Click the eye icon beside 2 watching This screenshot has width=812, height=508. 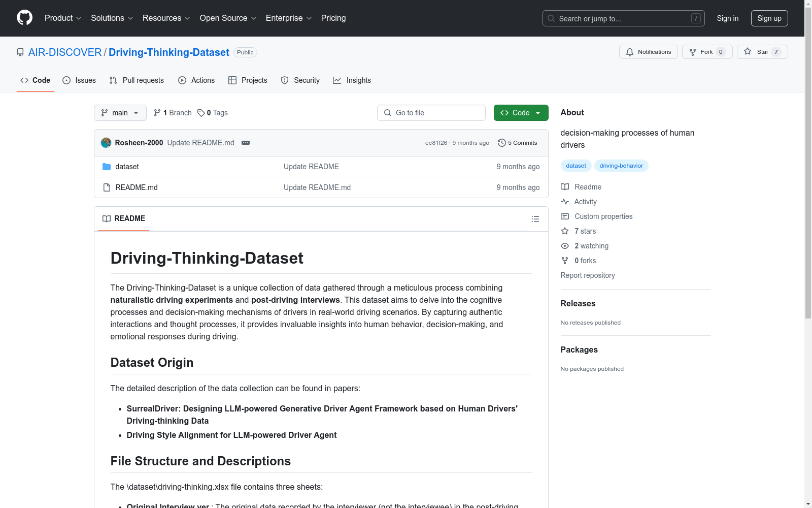(x=565, y=246)
